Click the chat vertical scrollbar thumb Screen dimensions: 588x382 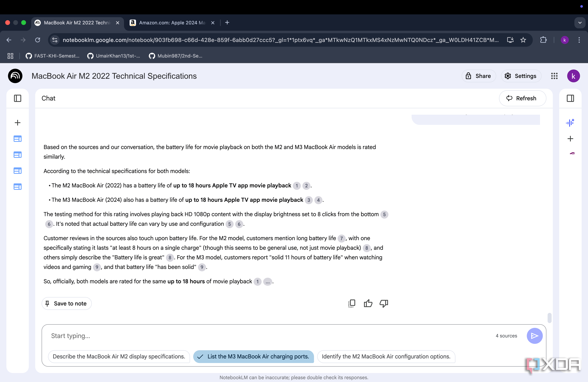tap(549, 318)
